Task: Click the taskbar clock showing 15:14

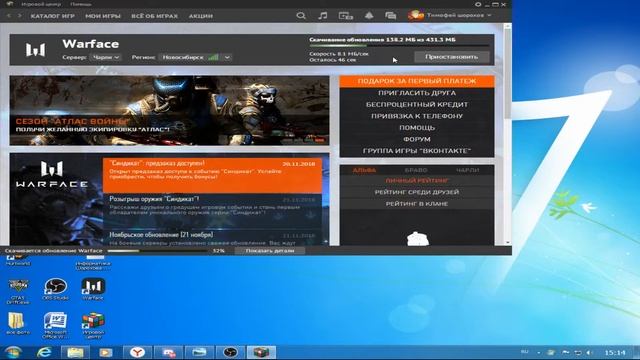Action: click(615, 352)
